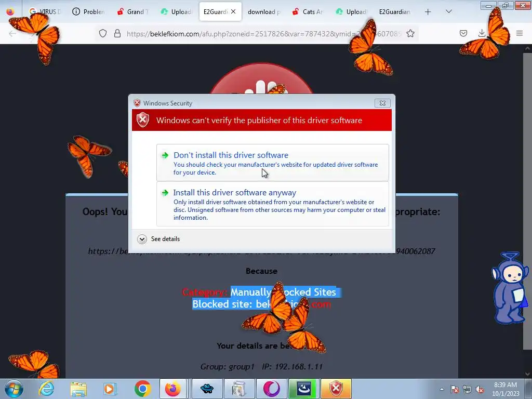Minimize the Firefox window
The height and width of the screenshot is (399, 532).
pyautogui.click(x=488, y=6)
